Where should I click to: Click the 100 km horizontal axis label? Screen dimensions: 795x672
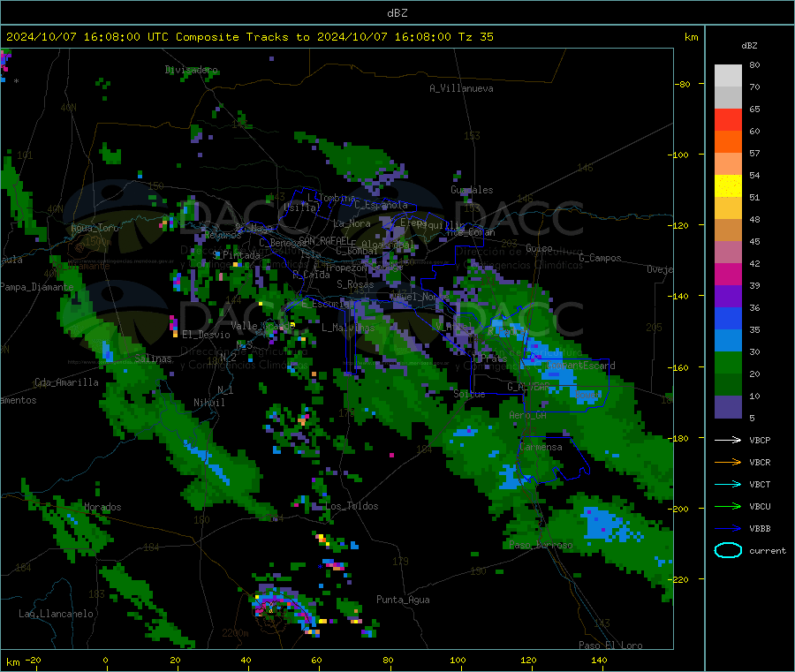(x=458, y=660)
